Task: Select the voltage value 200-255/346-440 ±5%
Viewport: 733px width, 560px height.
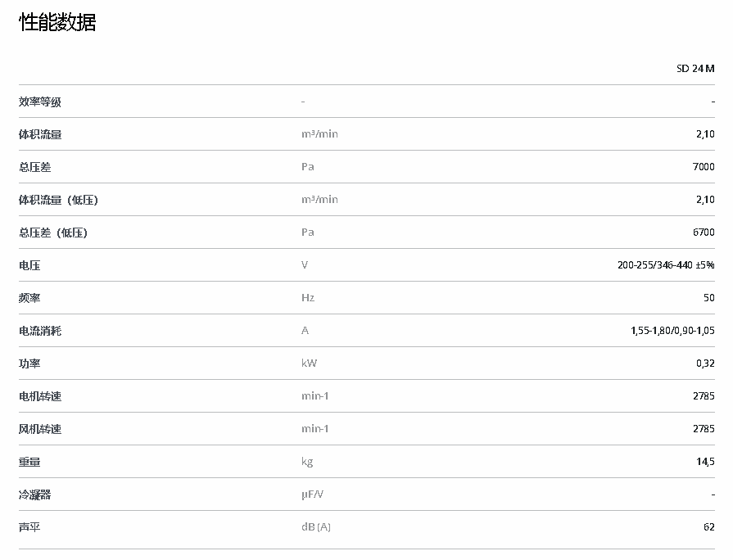Action: pos(666,265)
